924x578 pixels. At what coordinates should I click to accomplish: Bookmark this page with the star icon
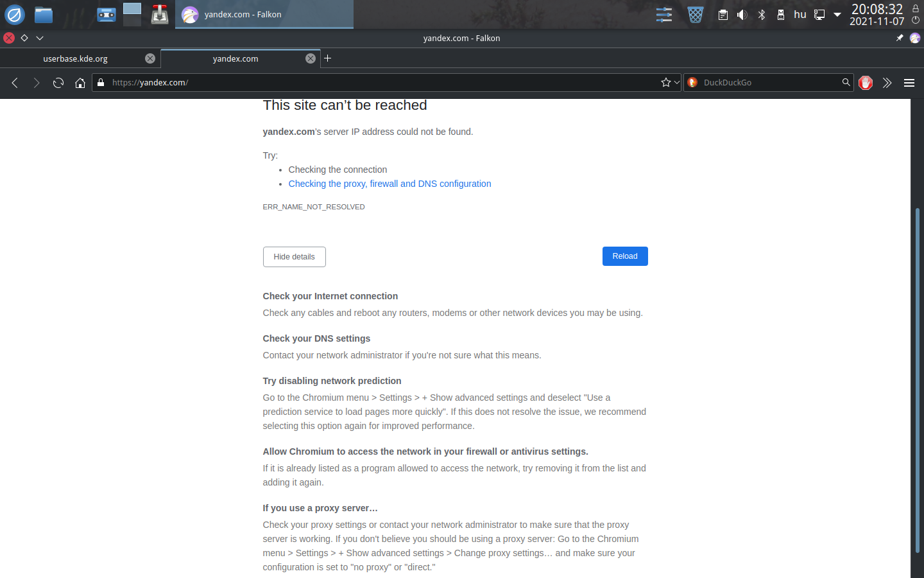click(666, 82)
